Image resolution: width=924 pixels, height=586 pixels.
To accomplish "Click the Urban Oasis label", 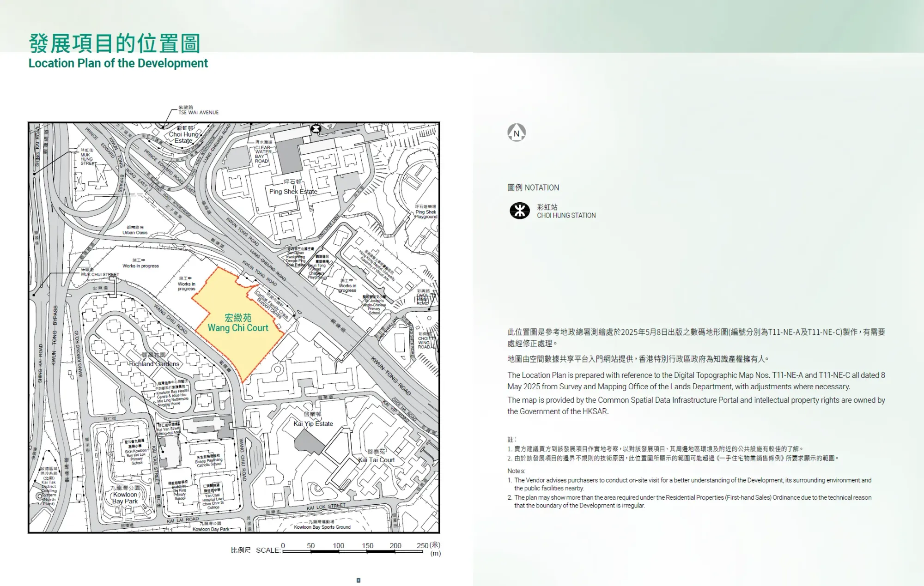I will [135, 233].
